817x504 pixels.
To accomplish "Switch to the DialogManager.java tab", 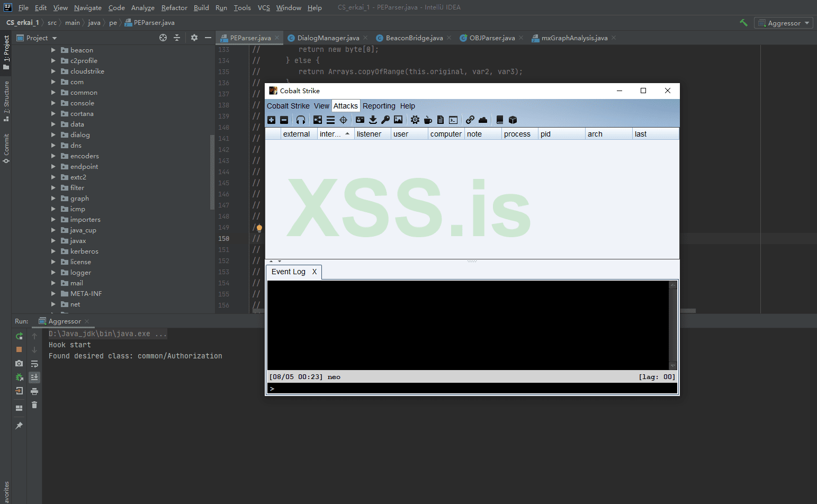I will click(328, 38).
